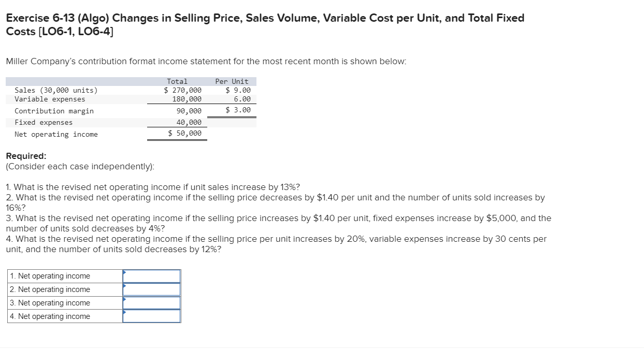
Task: Click inside the answer box for case 1
Action: click(x=153, y=276)
